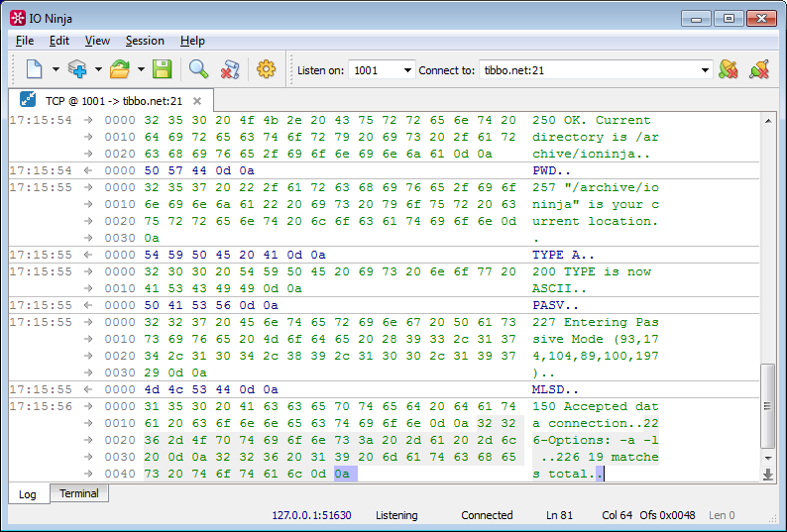Image resolution: width=787 pixels, height=532 pixels.
Task: Click the Connected status indicator
Action: click(487, 515)
